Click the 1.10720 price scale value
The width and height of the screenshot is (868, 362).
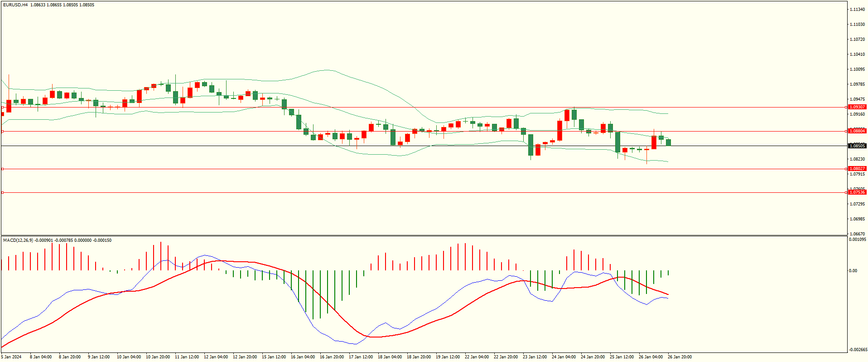[857, 39]
